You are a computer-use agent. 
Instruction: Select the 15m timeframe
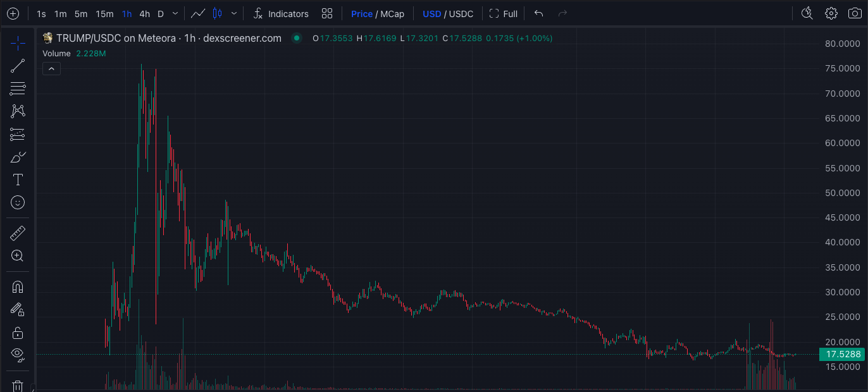coord(104,13)
